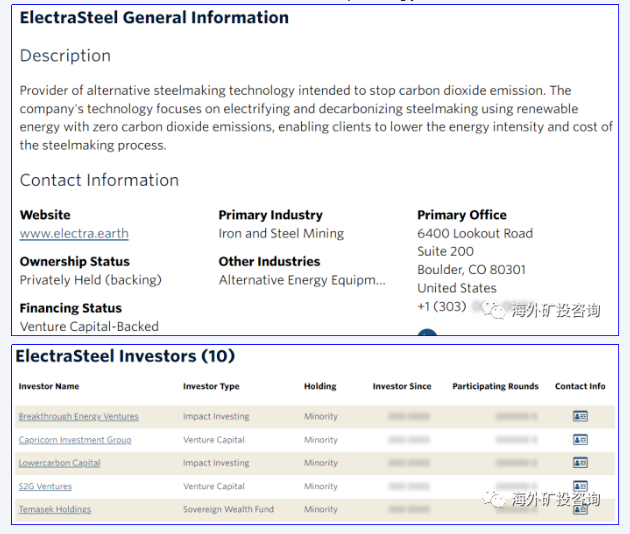Click the Holding column header
The width and height of the screenshot is (630, 534).
(320, 386)
